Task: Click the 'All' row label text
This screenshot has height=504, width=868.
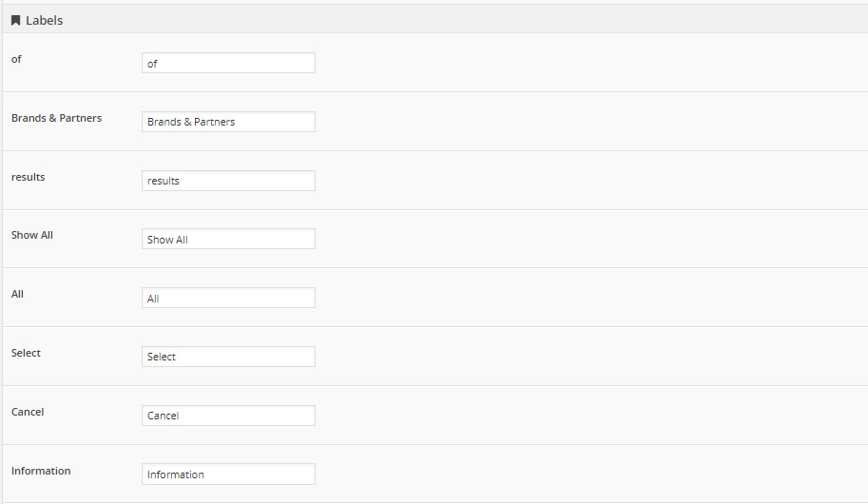Action: [17, 294]
